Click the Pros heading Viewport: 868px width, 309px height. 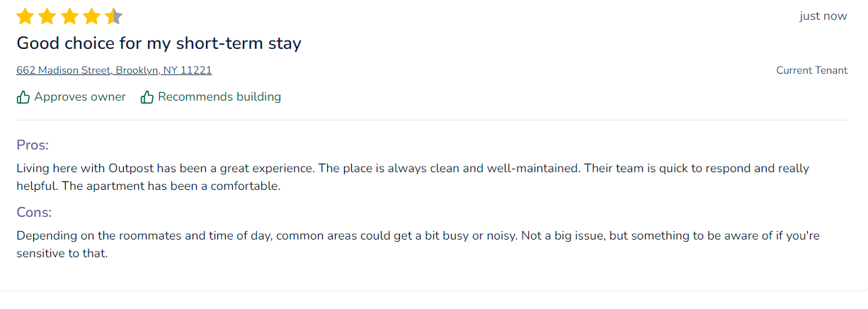[x=33, y=145]
